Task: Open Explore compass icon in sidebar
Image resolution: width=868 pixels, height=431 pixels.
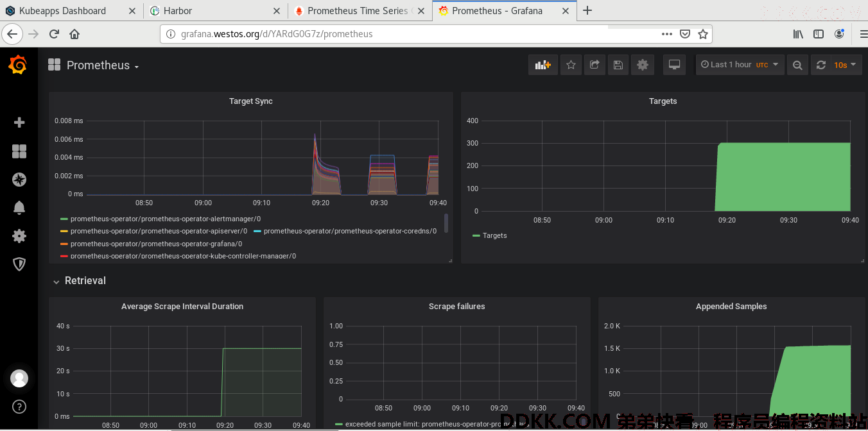Action: tap(19, 180)
